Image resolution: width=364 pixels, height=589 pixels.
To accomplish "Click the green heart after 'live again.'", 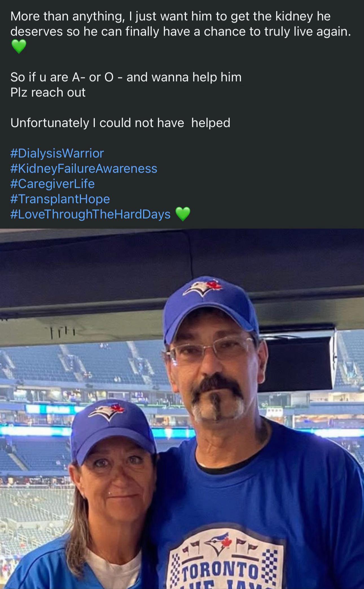I will tap(19, 47).
